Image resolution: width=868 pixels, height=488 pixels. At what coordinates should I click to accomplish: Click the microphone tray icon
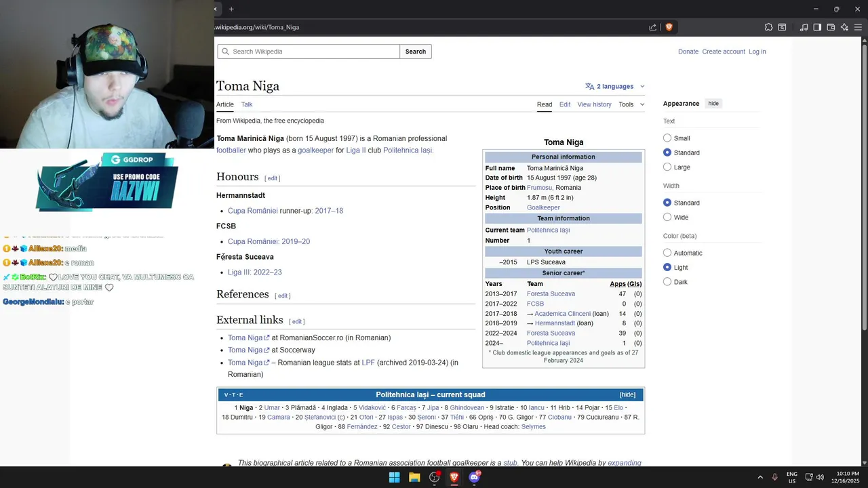pyautogui.click(x=774, y=477)
